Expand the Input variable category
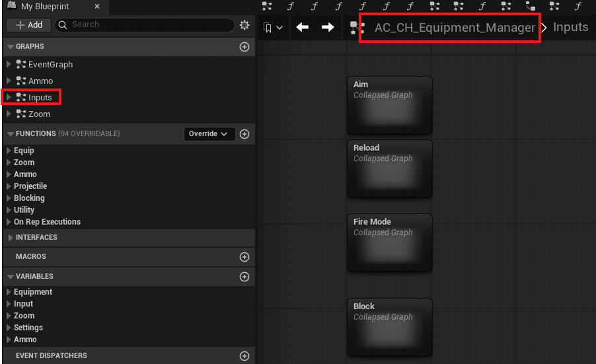The image size is (596, 364). [9, 304]
